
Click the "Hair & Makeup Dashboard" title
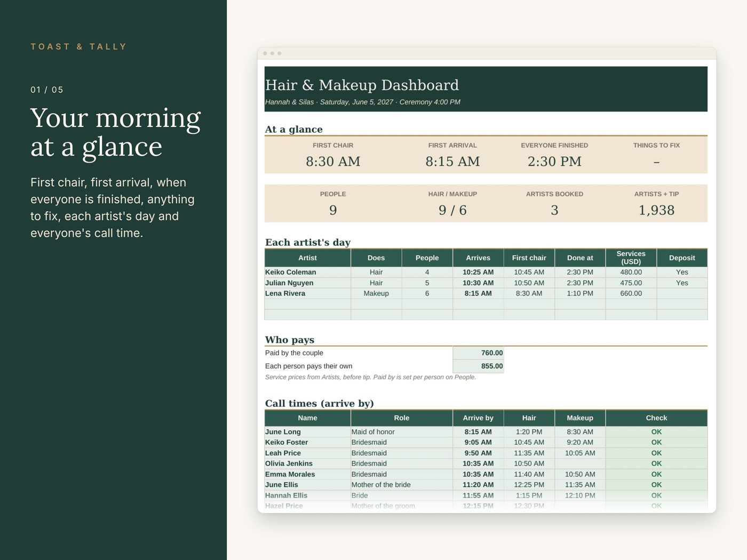pyautogui.click(x=362, y=85)
